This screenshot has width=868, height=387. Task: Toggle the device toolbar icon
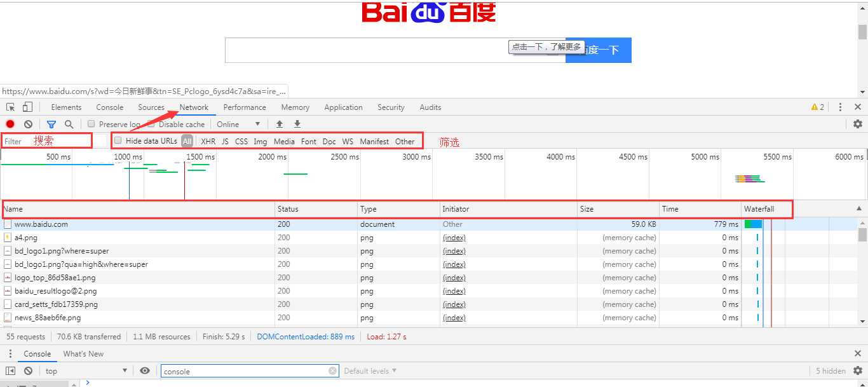pos(27,107)
